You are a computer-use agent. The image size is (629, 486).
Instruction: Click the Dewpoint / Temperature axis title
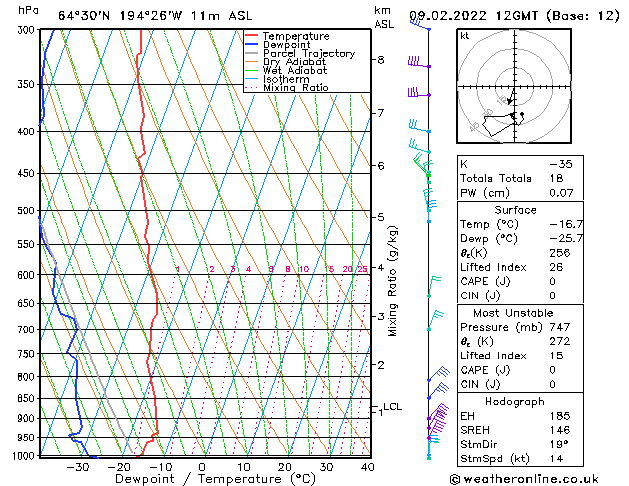215,479
